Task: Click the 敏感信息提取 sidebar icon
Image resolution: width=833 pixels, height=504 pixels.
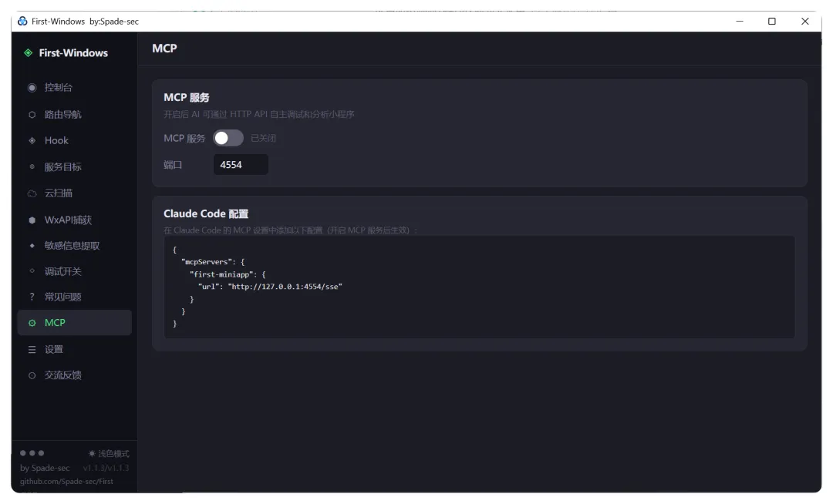Action: pyautogui.click(x=32, y=246)
